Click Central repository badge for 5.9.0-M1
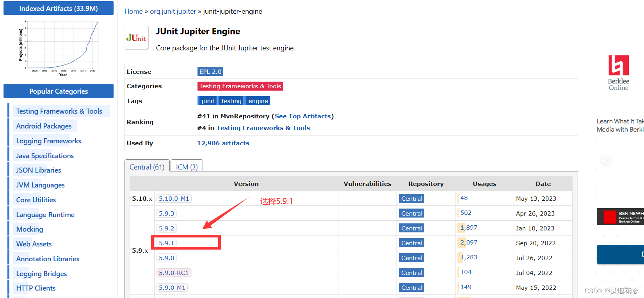Screen dimensions: 644x298 [412, 287]
